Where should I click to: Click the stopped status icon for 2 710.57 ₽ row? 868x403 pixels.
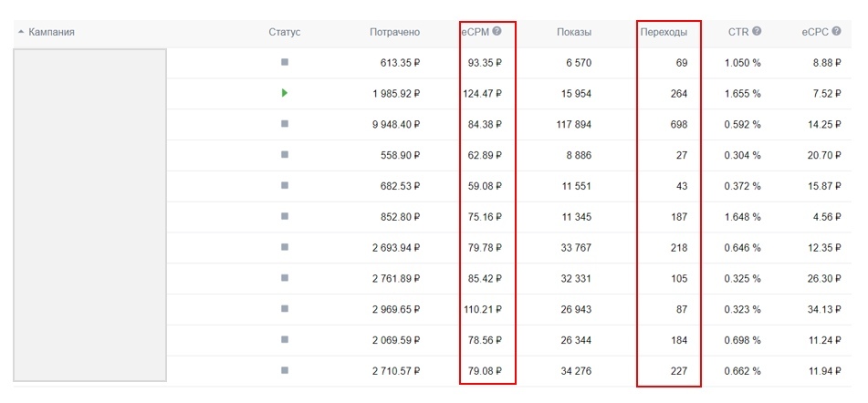285,371
